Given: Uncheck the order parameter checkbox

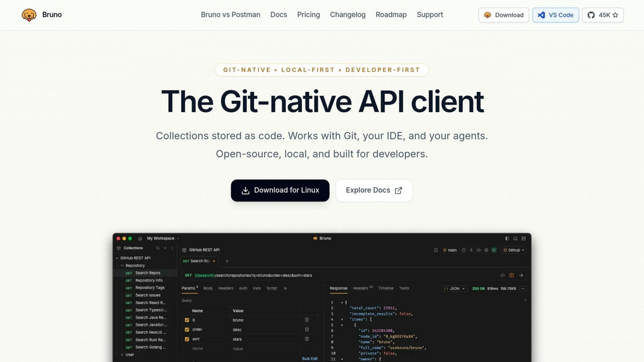Looking at the screenshot, I should [187, 330].
